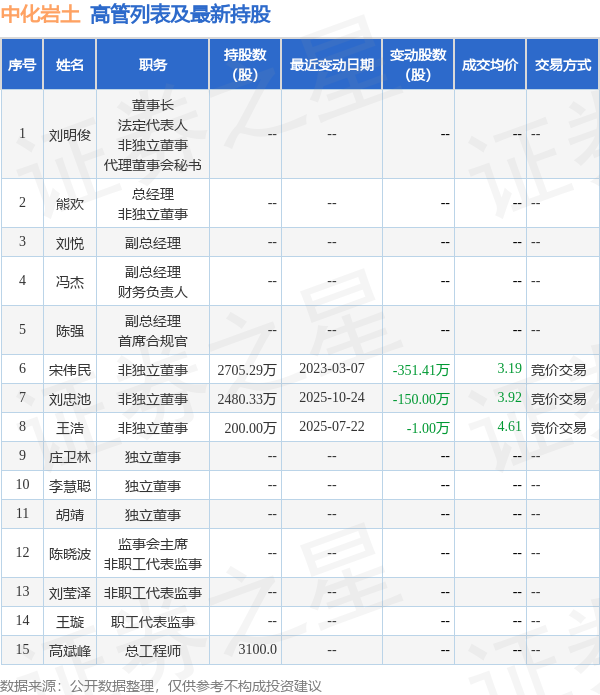Click the 职务 column header
Image resolution: width=600 pixels, height=695 pixels.
(153, 65)
